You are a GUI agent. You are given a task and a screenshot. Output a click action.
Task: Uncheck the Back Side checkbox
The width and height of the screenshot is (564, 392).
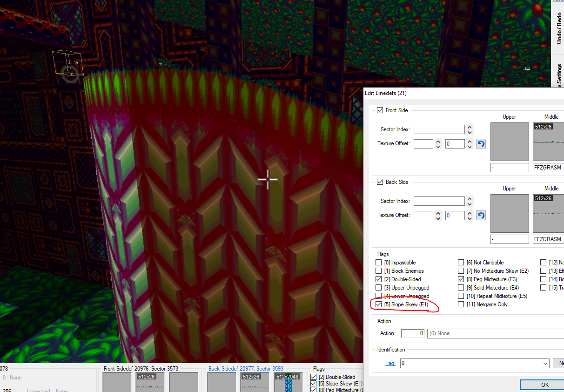(380, 182)
